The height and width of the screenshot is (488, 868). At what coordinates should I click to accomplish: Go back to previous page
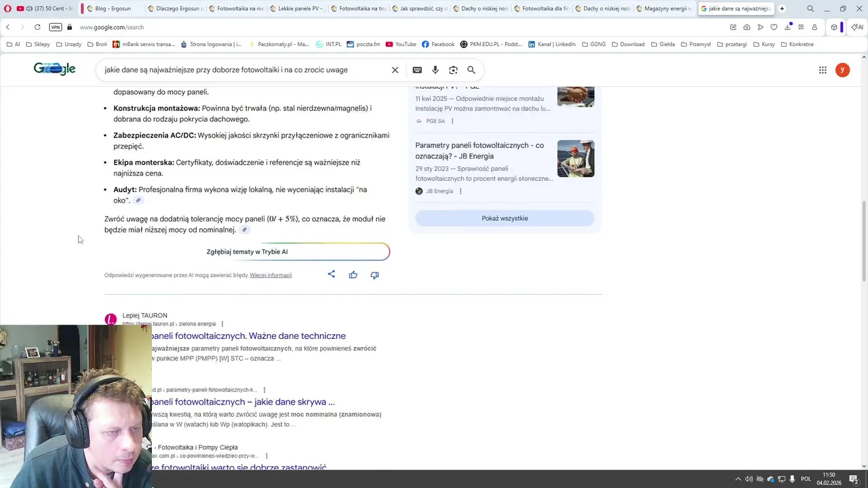pyautogui.click(x=7, y=27)
